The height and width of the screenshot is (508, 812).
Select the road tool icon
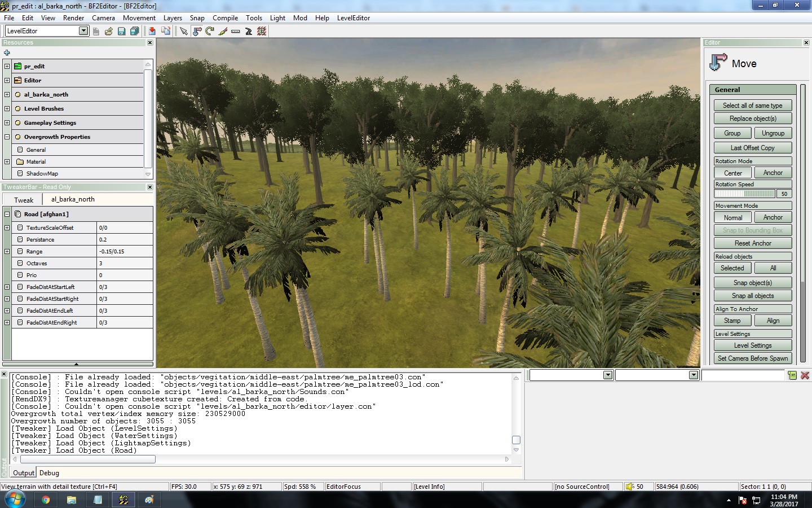[x=249, y=31]
